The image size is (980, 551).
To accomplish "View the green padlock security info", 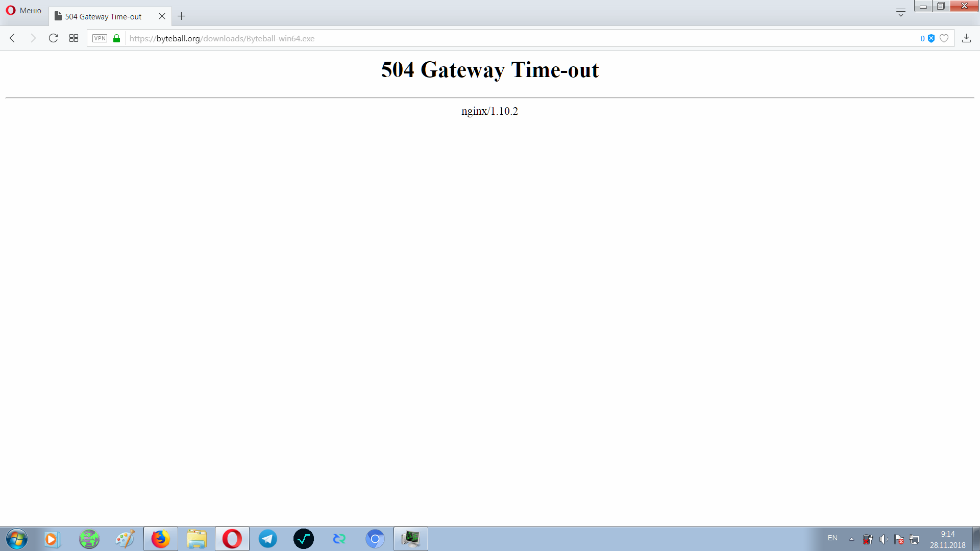I will 116,38.
